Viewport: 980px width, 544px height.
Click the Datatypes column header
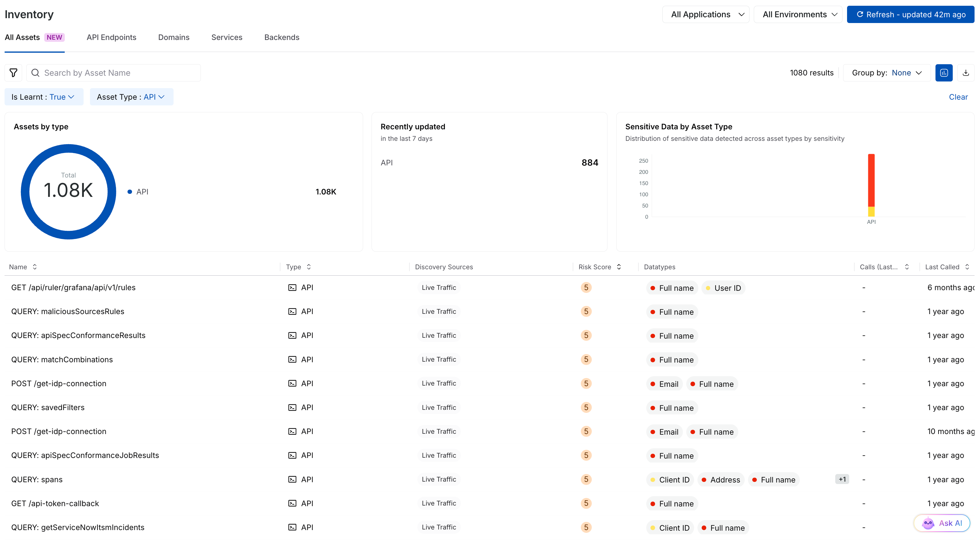pos(660,267)
